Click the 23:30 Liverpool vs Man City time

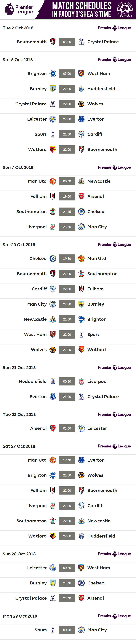(x=67, y=227)
